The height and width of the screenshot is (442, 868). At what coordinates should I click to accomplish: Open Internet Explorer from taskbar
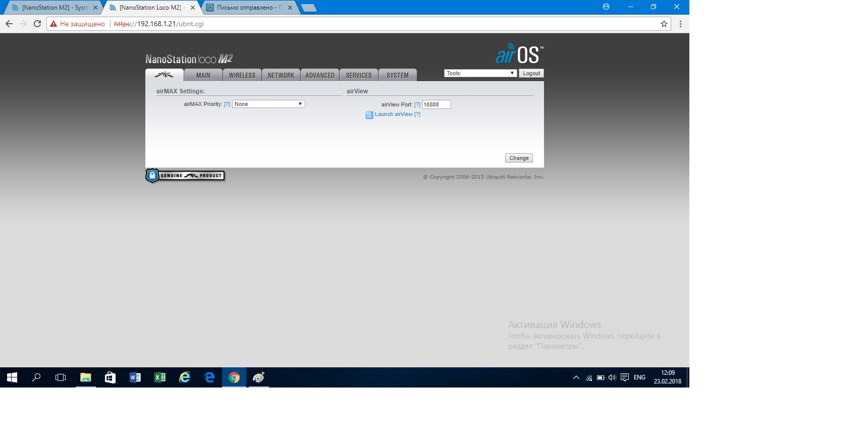pyautogui.click(x=185, y=377)
